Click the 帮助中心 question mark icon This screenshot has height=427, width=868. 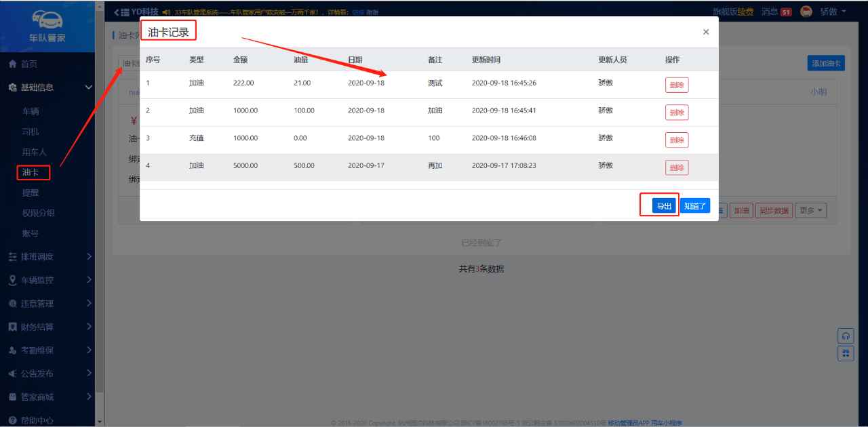[x=12, y=420]
